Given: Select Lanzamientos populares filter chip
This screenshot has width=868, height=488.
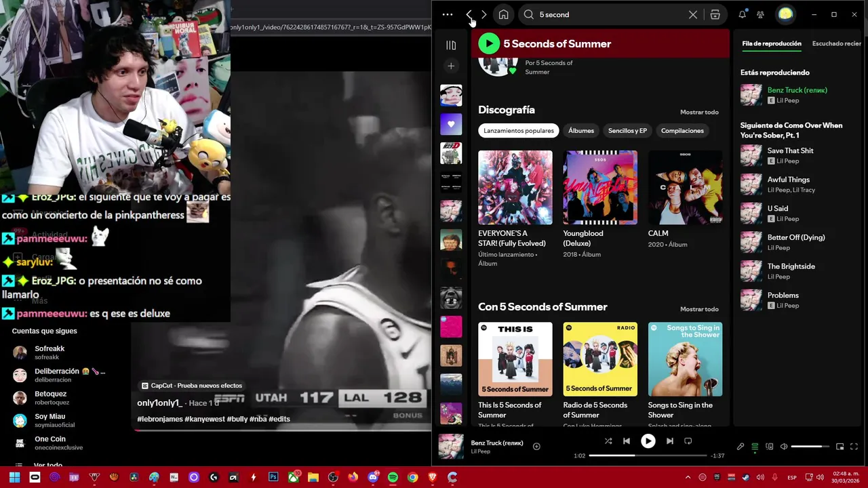Looking at the screenshot, I should [x=519, y=131].
